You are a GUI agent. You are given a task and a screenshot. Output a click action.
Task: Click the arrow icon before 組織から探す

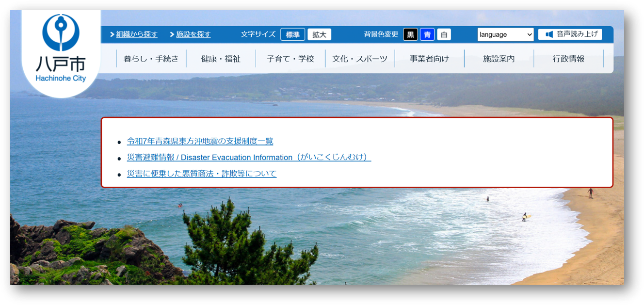coord(112,34)
